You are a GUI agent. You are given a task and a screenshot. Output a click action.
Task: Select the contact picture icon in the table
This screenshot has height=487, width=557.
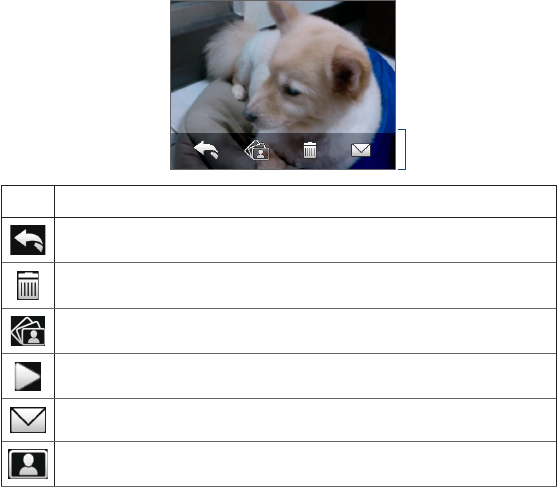click(x=28, y=464)
